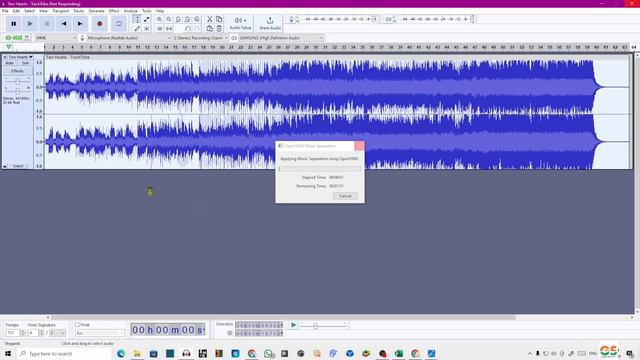Skip to end of track
This screenshot has width=640, height=360.
[x=80, y=24]
